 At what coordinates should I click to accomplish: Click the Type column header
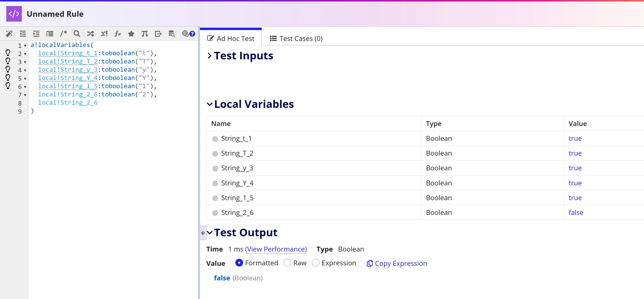coord(434,124)
